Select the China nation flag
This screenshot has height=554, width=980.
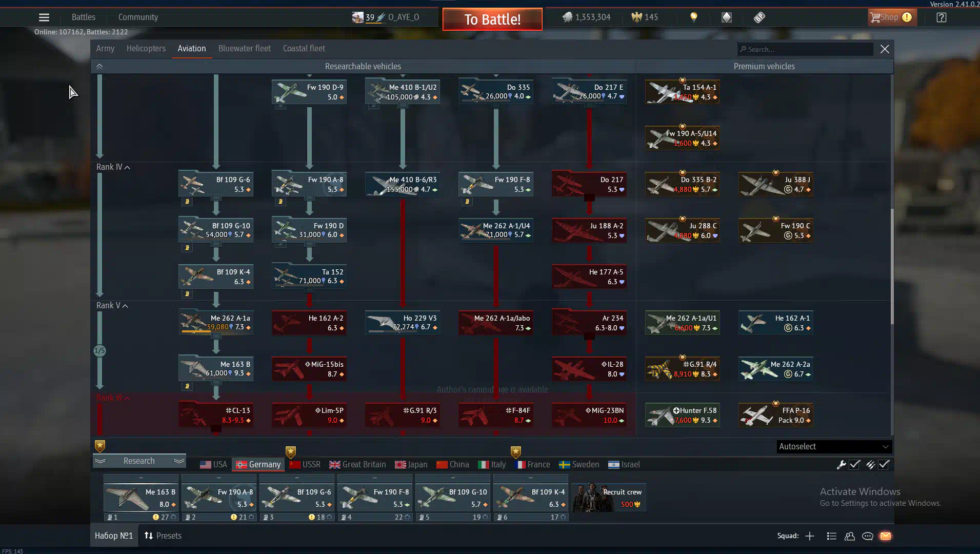[453, 465]
